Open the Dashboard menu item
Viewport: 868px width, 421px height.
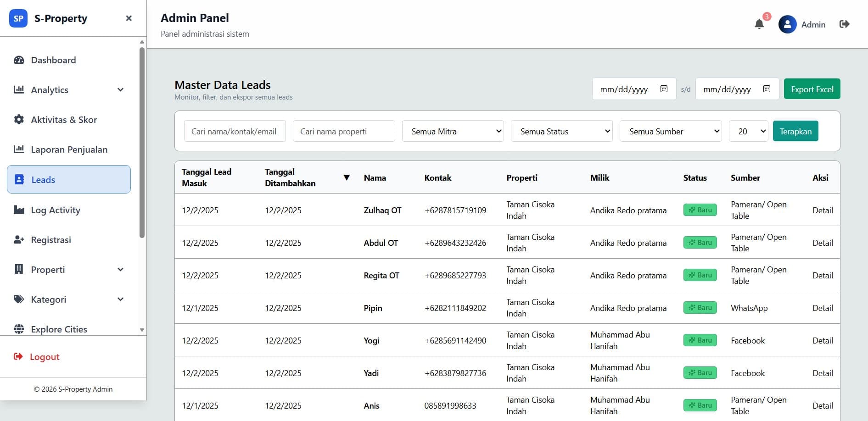click(69, 60)
